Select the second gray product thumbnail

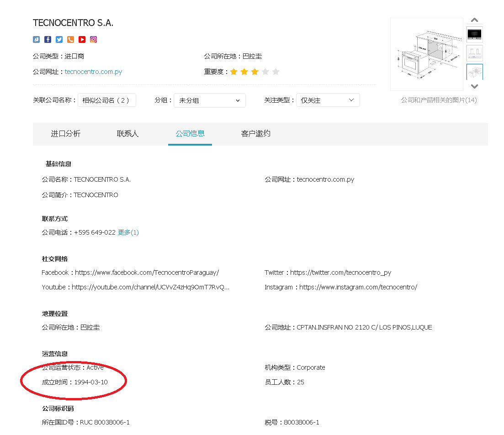474,53
